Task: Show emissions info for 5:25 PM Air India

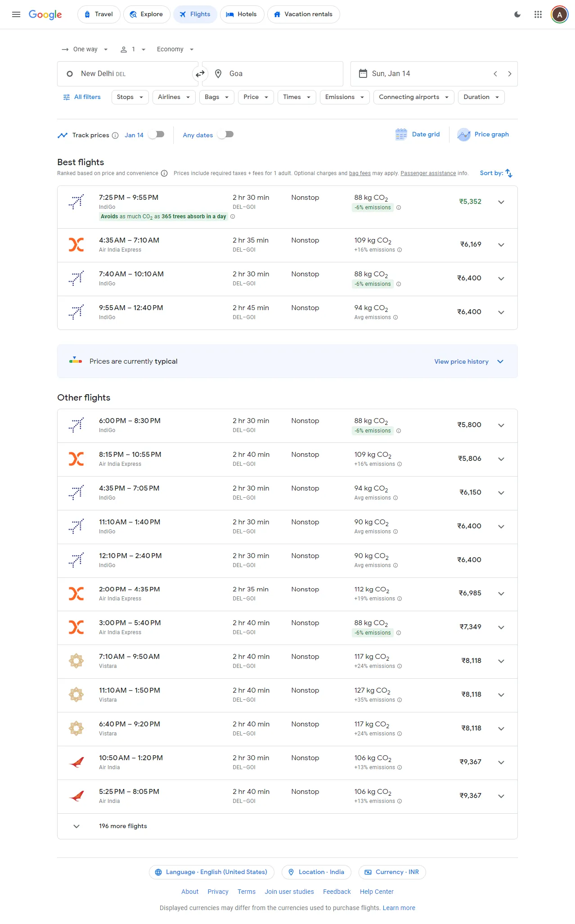Action: (x=400, y=801)
